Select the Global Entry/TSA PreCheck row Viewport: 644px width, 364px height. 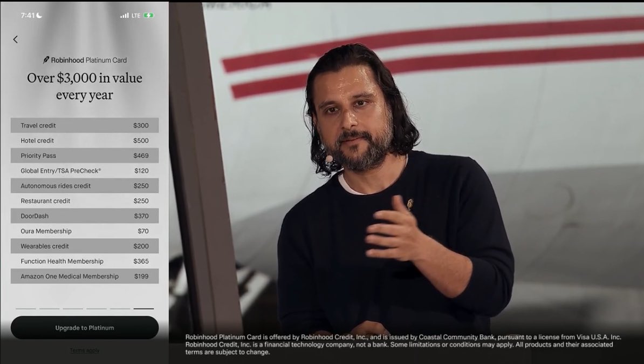pos(85,171)
